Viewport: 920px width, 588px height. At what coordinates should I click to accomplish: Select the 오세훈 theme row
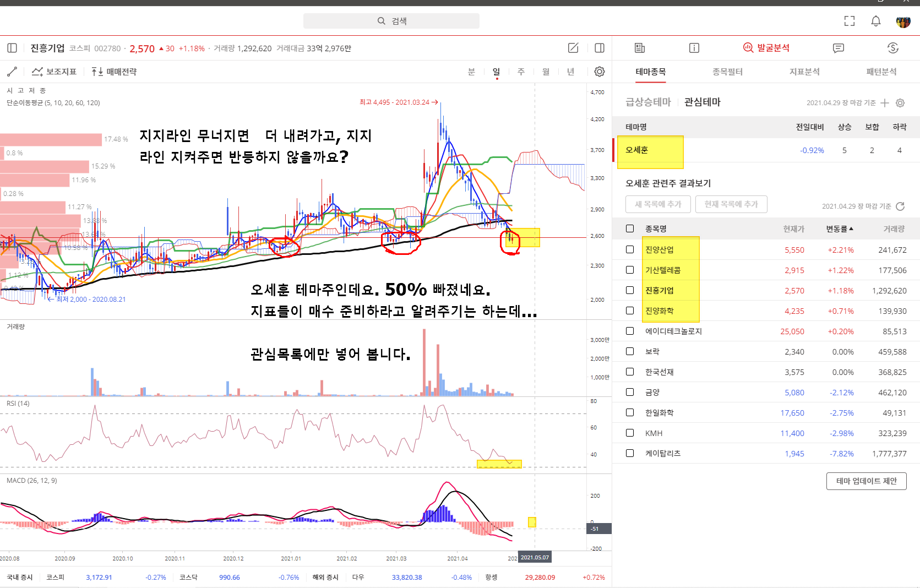766,150
